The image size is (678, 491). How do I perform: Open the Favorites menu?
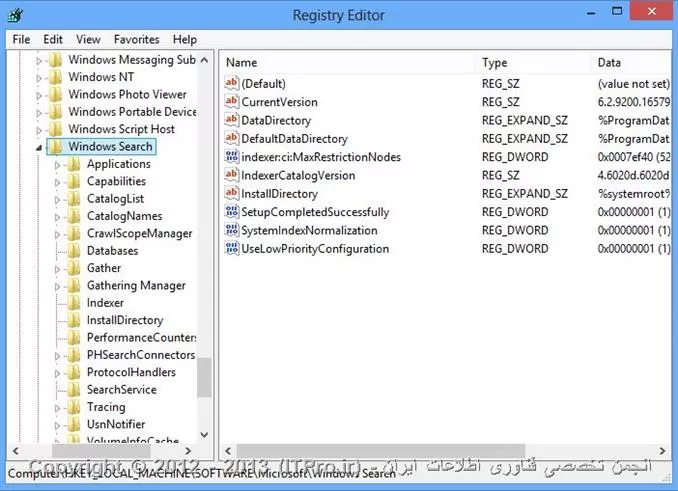[137, 40]
